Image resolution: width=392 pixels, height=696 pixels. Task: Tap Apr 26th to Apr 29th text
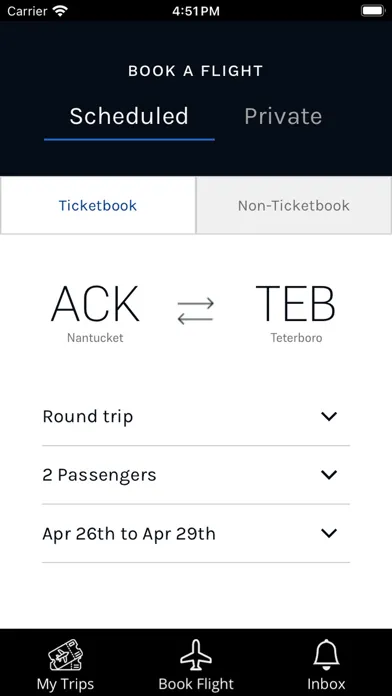coord(129,534)
